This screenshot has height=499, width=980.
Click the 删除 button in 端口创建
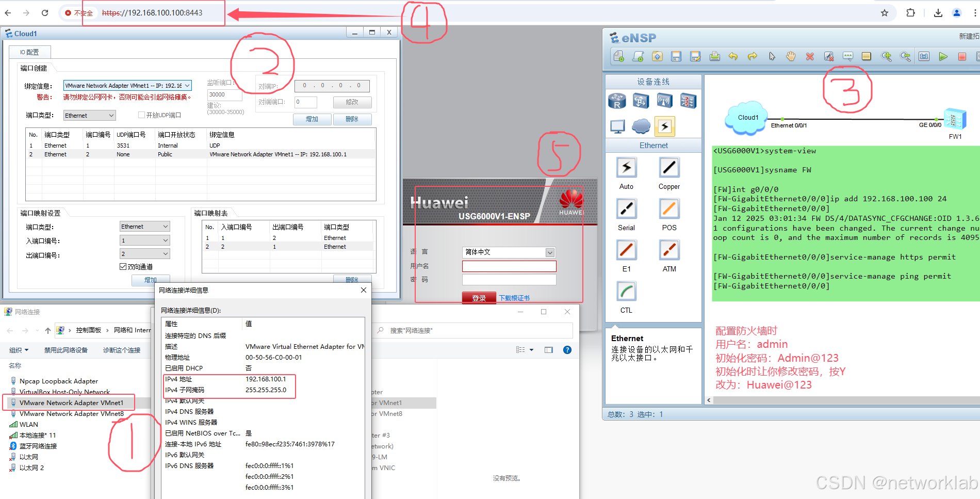(352, 119)
